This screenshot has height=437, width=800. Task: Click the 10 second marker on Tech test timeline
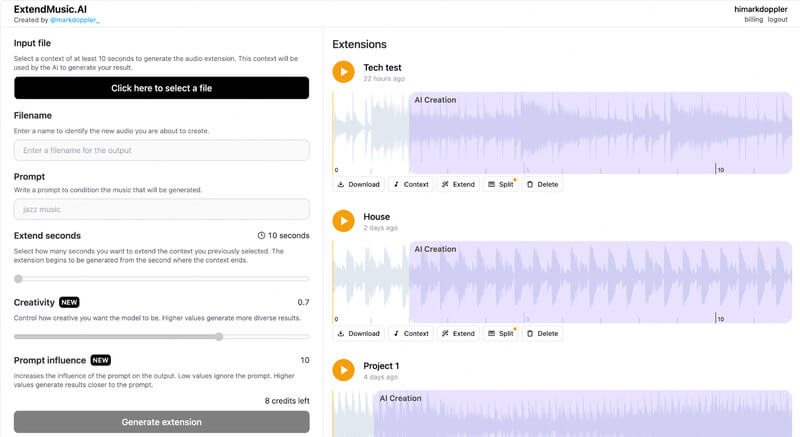point(720,170)
